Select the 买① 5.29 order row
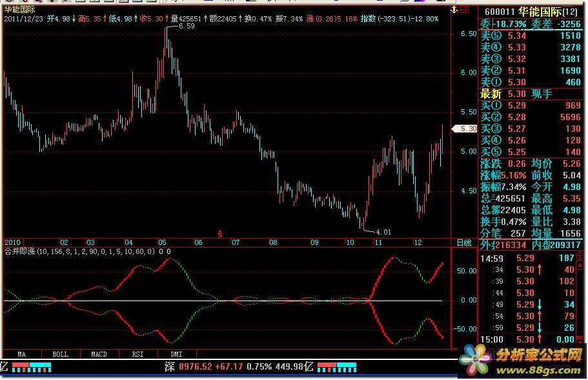The width and height of the screenshot is (588, 380). pyautogui.click(x=531, y=105)
